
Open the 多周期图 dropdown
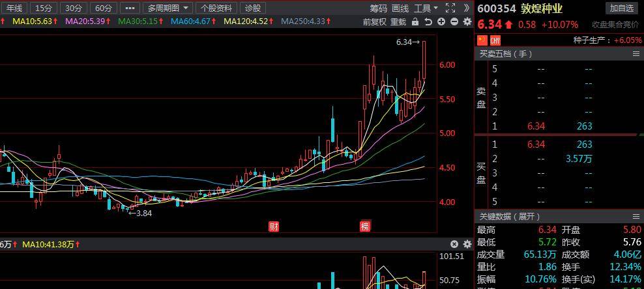pyautogui.click(x=168, y=8)
